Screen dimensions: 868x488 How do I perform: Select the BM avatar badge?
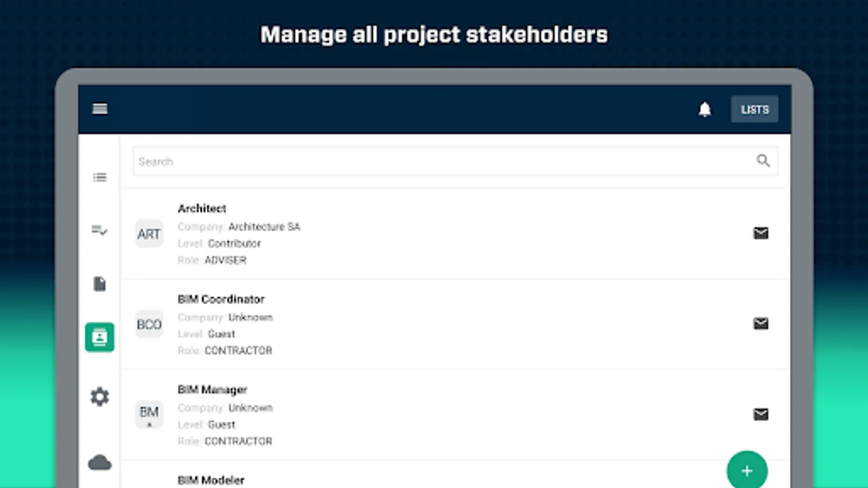pyautogui.click(x=149, y=415)
